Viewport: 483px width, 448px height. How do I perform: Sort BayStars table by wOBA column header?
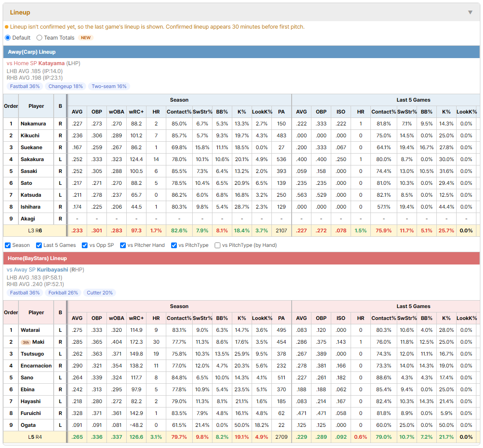click(117, 318)
